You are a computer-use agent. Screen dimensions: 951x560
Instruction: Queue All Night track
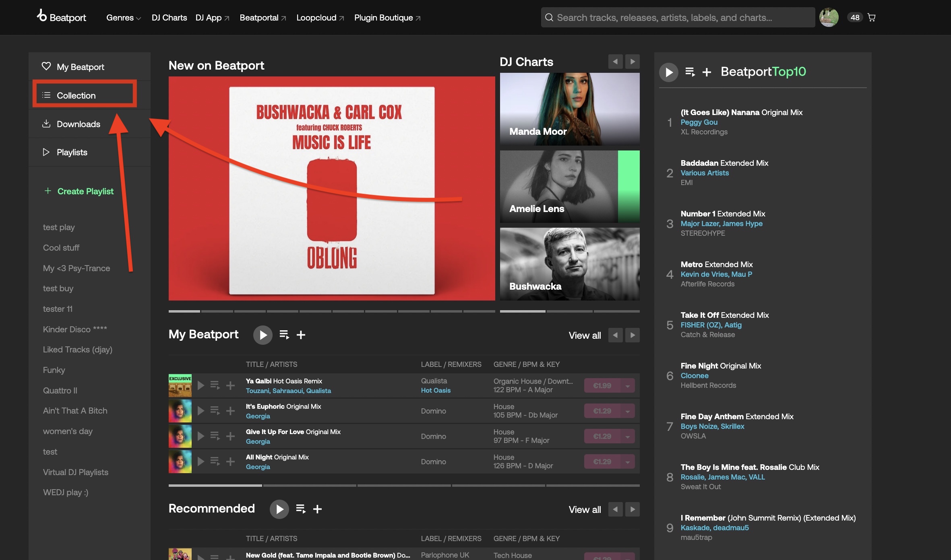tap(215, 461)
